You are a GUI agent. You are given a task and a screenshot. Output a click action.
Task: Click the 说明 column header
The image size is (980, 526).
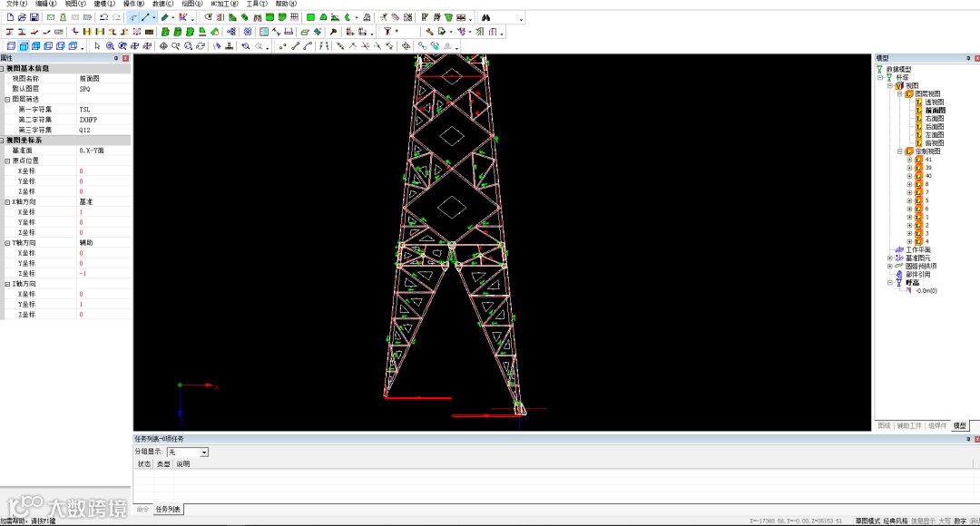[182, 464]
